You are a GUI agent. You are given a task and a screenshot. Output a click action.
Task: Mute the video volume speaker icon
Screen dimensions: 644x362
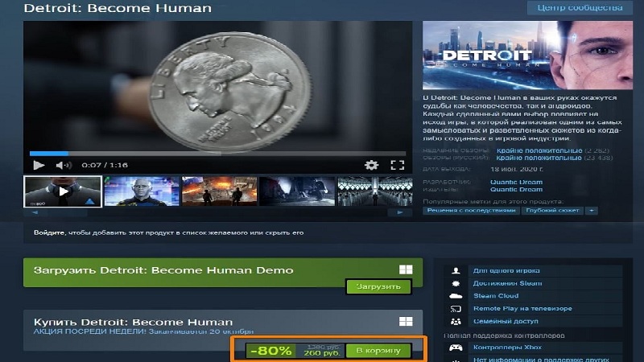click(x=64, y=165)
